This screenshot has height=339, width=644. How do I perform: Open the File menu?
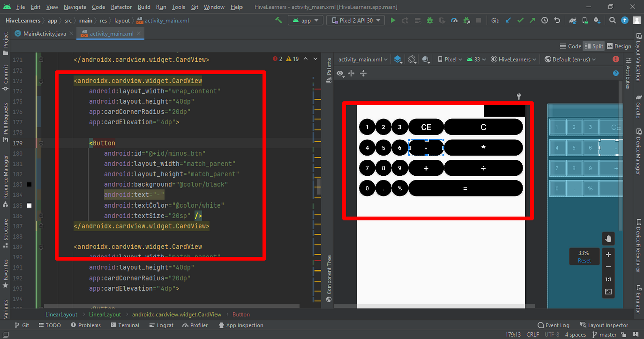(20, 7)
